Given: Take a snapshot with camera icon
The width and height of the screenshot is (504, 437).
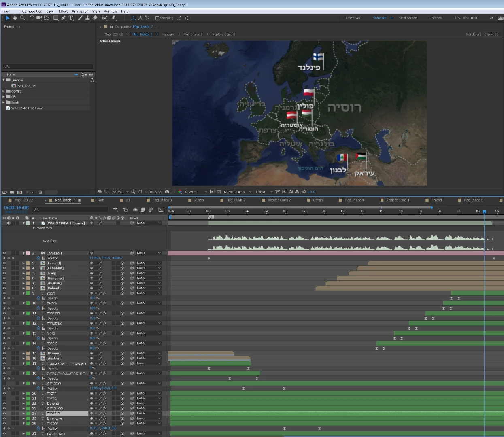Looking at the screenshot, I should [167, 192].
